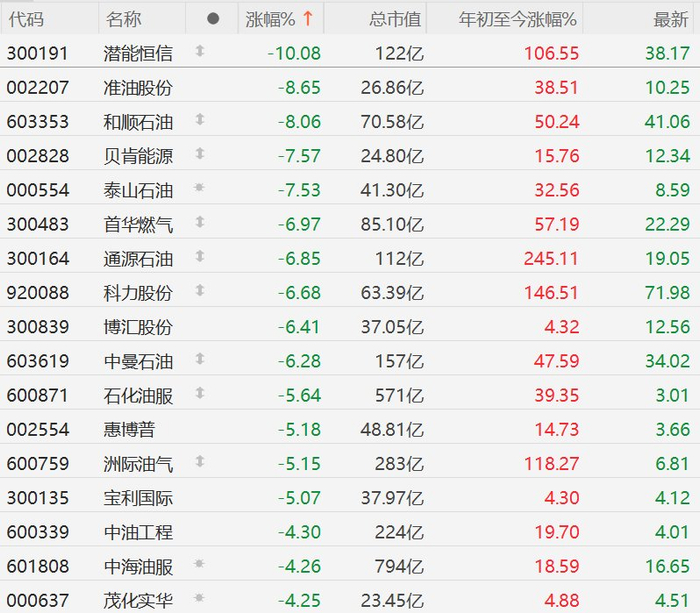Click stock code 002207
Screen dimensions: 700x613
tap(38, 88)
